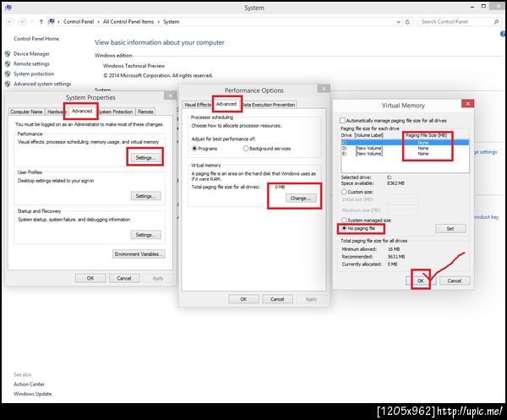Refresh the Control Panel address bar
This screenshot has width=507, height=420.
tap(407, 22)
